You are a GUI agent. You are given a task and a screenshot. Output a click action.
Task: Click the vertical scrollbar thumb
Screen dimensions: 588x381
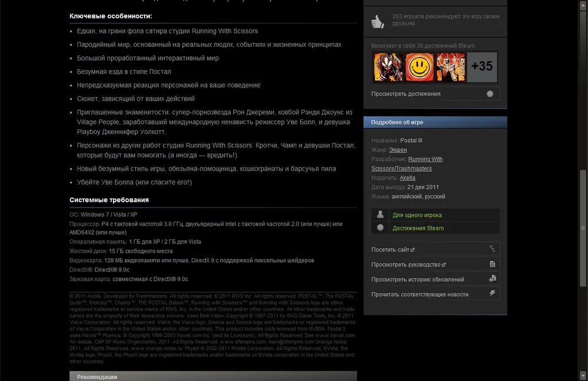pos(583,228)
